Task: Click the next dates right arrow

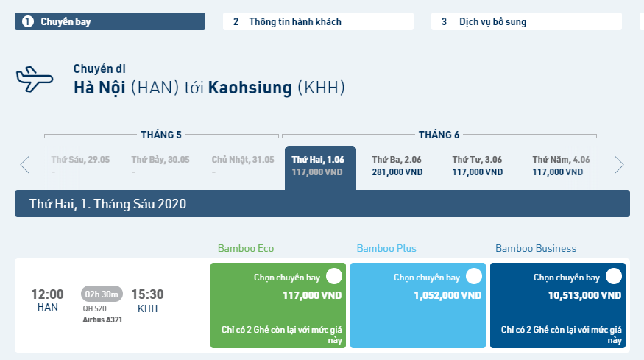Action: (x=619, y=165)
